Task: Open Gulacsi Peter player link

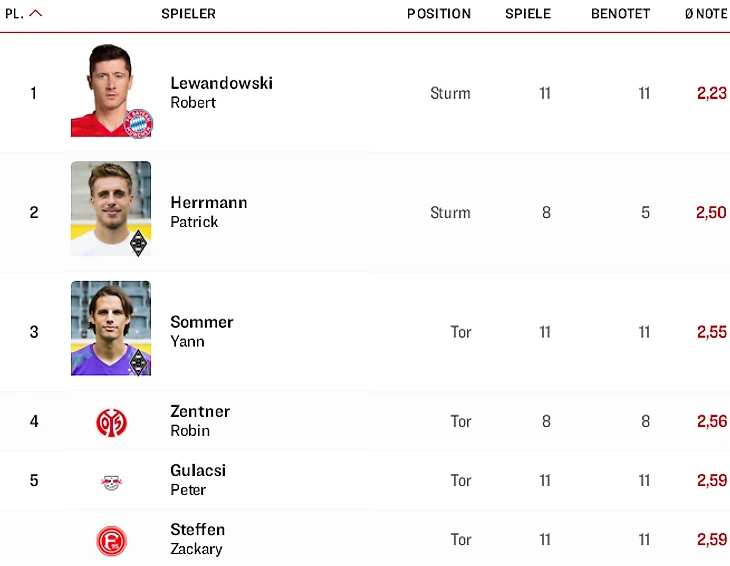Action: [x=198, y=480]
